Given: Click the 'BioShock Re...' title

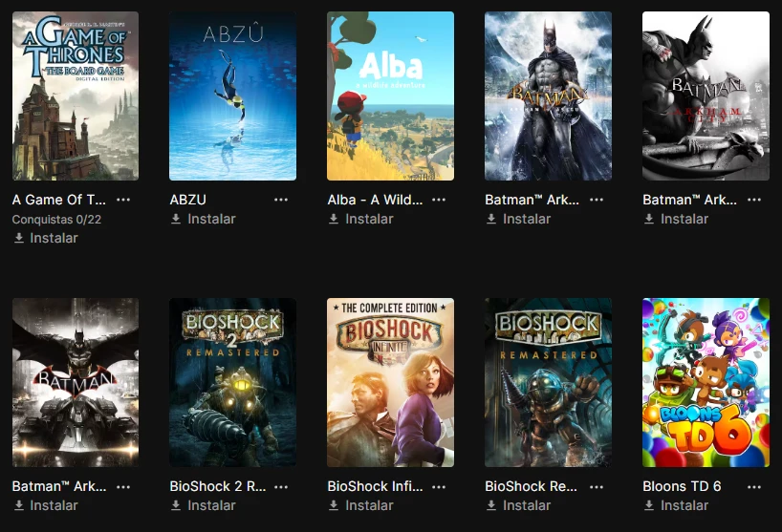Looking at the screenshot, I should [x=532, y=486].
